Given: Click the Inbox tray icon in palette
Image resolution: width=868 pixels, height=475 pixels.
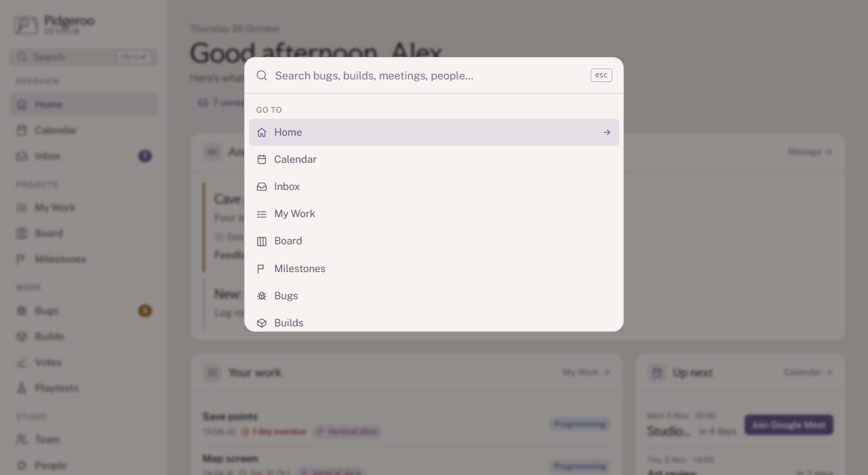Looking at the screenshot, I should click(262, 187).
